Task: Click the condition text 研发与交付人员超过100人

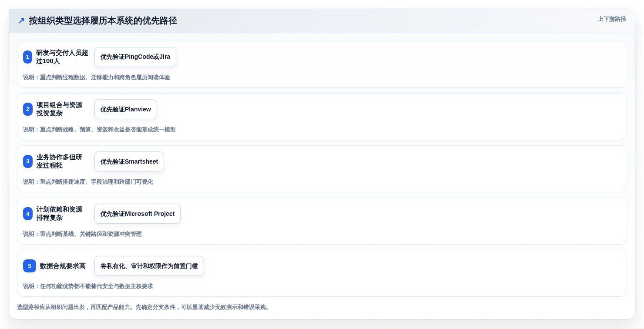Action: click(x=62, y=57)
